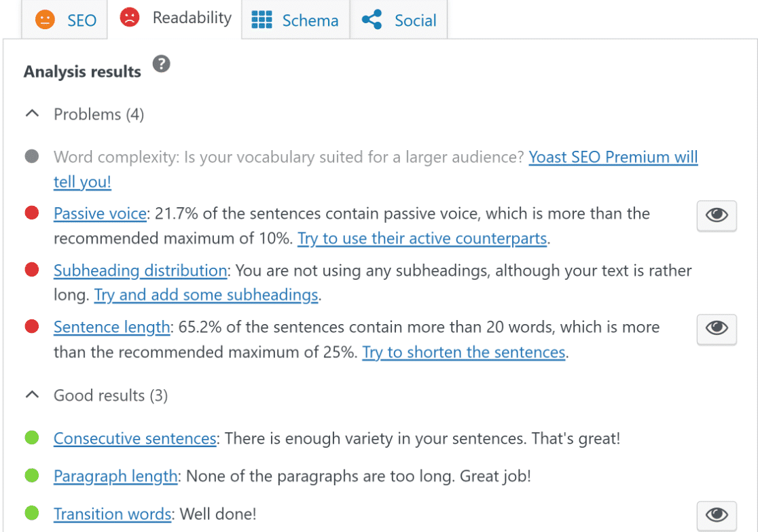Click Try to use their active counterparts
This screenshot has width=758, height=532.
tap(422, 238)
